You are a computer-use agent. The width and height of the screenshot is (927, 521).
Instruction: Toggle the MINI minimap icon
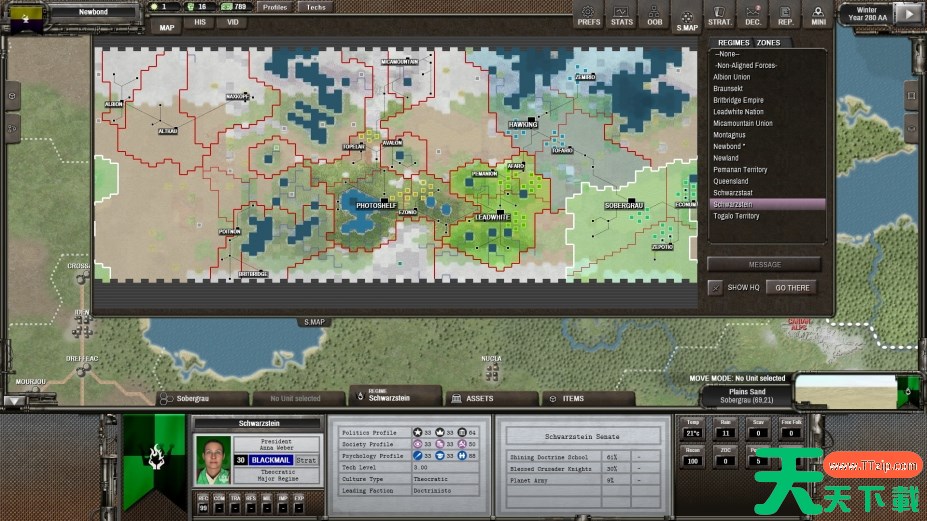[x=818, y=15]
